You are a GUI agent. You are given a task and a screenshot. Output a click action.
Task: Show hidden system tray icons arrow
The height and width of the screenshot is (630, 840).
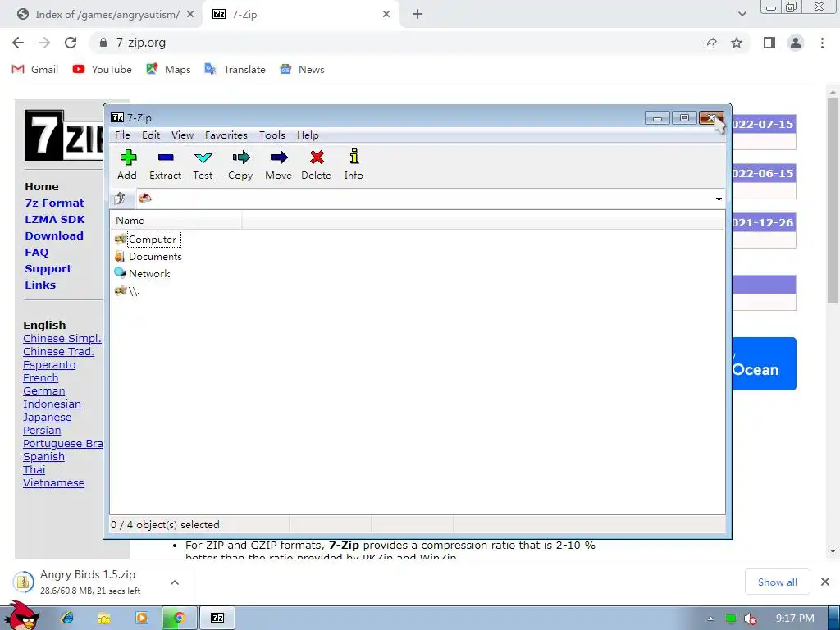(x=710, y=619)
